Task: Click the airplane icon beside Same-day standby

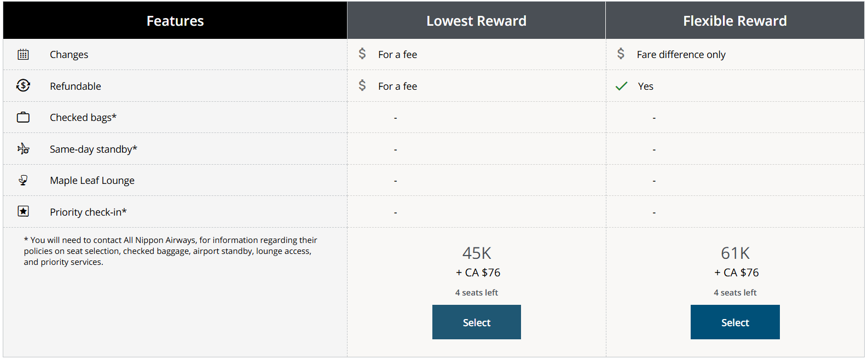Action: click(x=23, y=149)
